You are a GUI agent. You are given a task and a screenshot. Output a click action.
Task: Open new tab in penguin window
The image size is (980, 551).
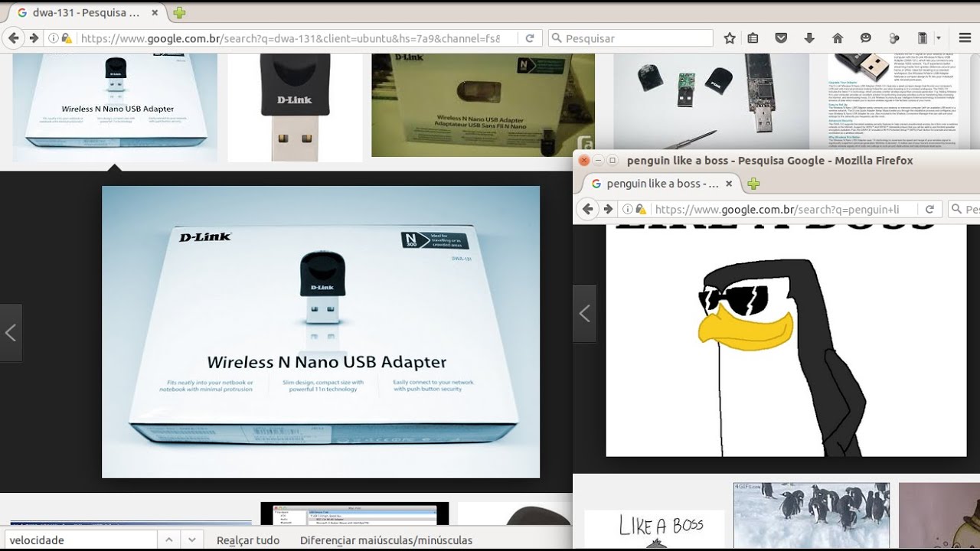pyautogui.click(x=753, y=184)
